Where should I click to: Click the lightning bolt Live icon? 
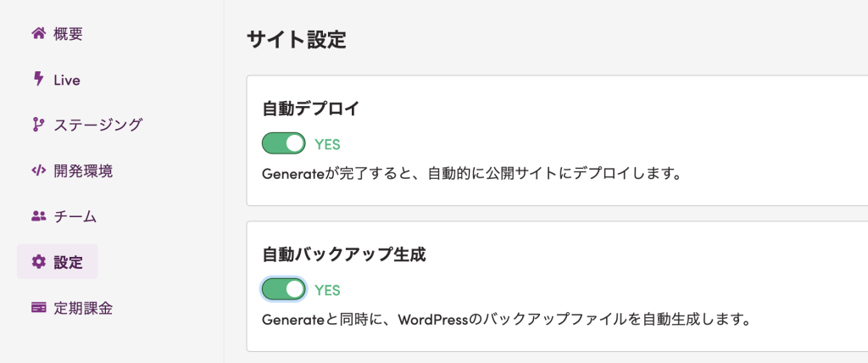click(x=38, y=80)
